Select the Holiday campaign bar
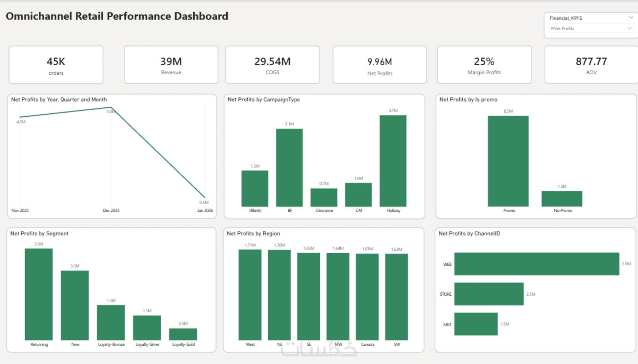Image resolution: width=638 pixels, height=364 pixels. pyautogui.click(x=393, y=161)
